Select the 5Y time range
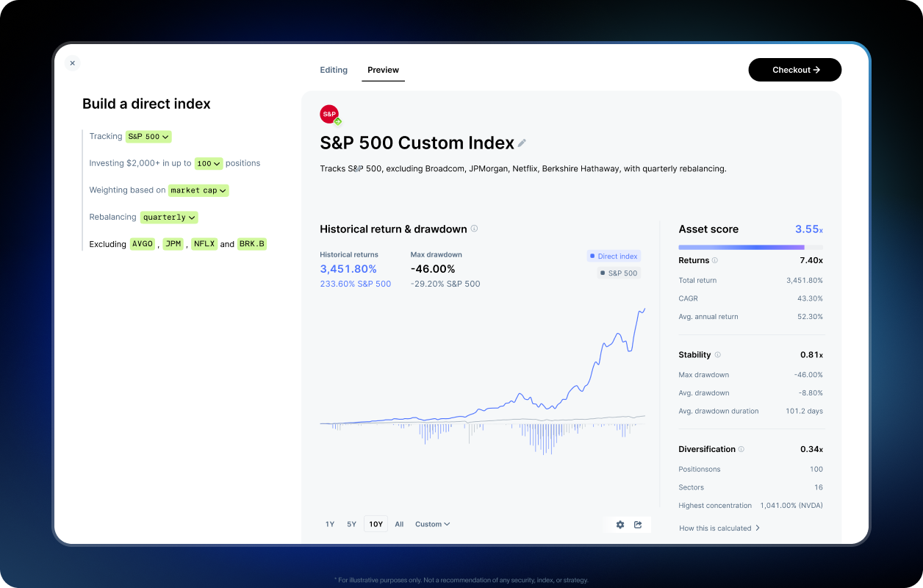Viewport: 923px width, 588px height. point(352,525)
